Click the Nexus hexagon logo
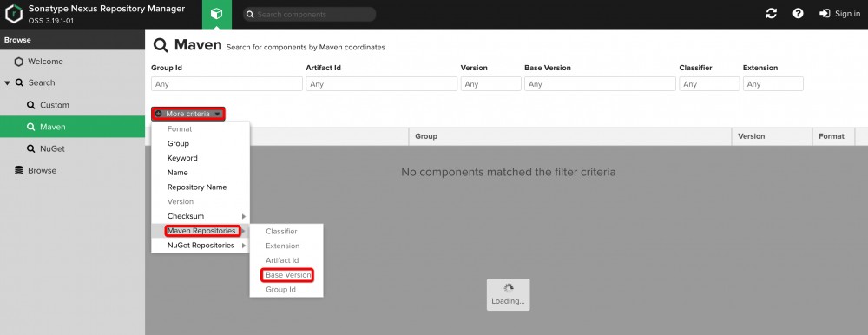This screenshot has height=335, width=868. (x=14, y=14)
